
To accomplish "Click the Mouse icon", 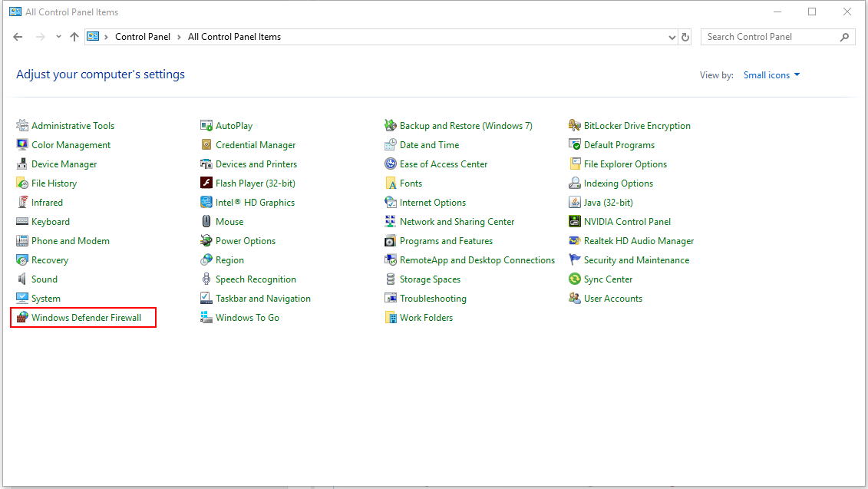I will coord(206,222).
